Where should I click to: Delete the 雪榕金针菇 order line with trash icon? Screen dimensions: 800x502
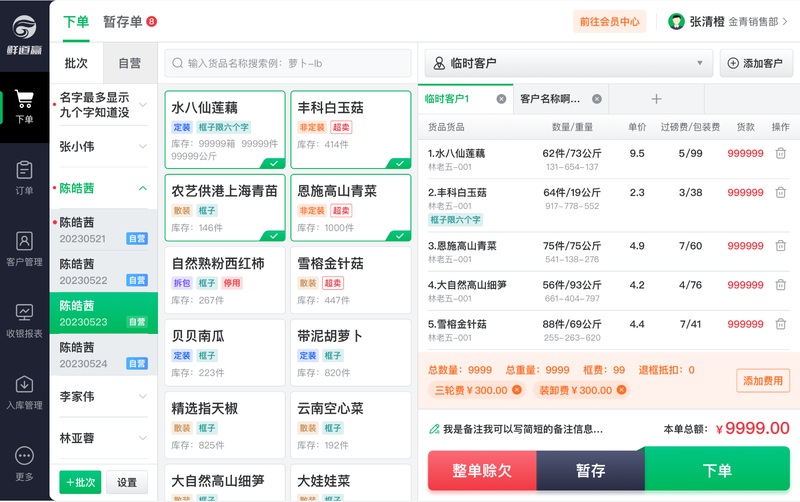[781, 324]
